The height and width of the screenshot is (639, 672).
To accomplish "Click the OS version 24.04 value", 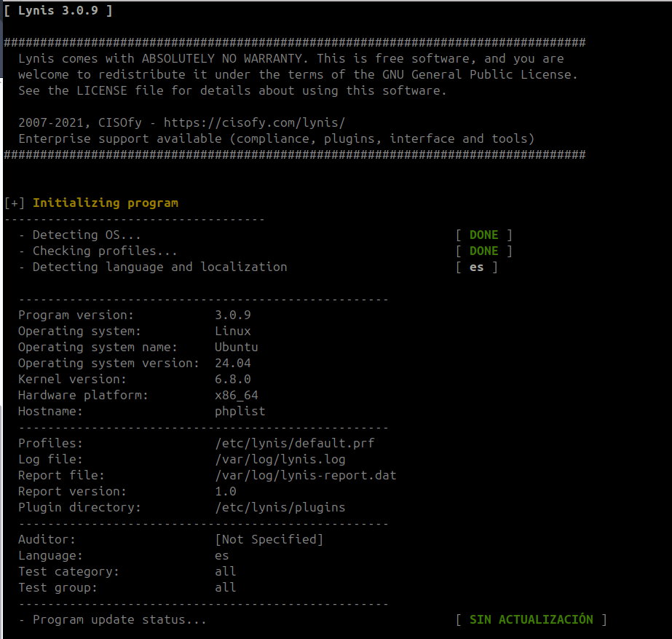I will click(x=232, y=364).
